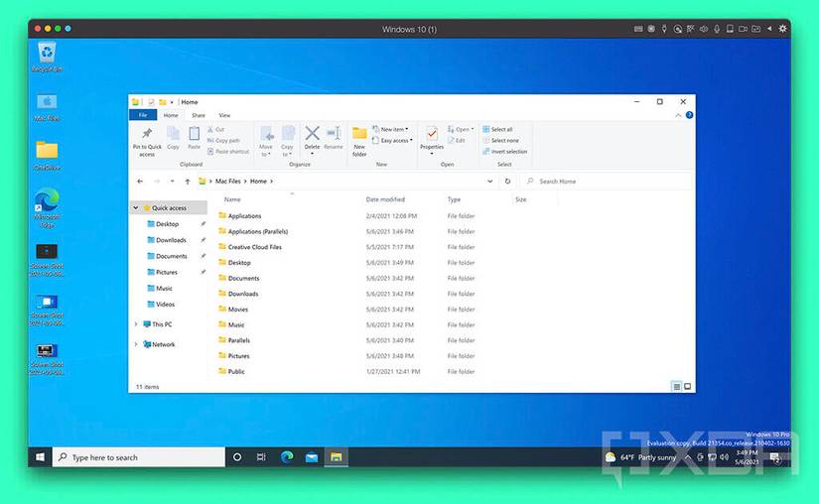Click Paste shortcut in ribbon
Screen dimensions: 819x504
228,152
